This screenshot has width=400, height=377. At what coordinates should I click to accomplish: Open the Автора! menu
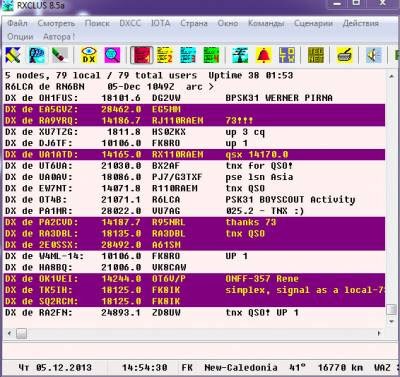coord(59,37)
